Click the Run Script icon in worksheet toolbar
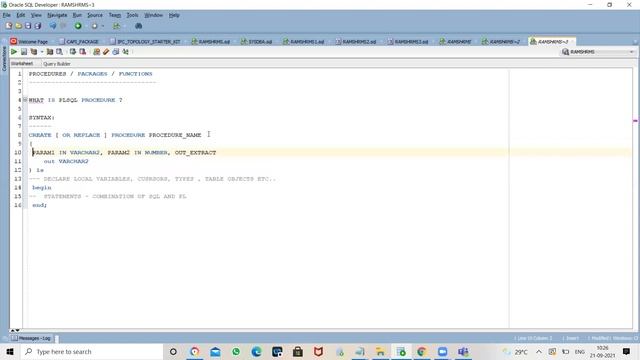This screenshot has height=360, width=640. coord(24,52)
